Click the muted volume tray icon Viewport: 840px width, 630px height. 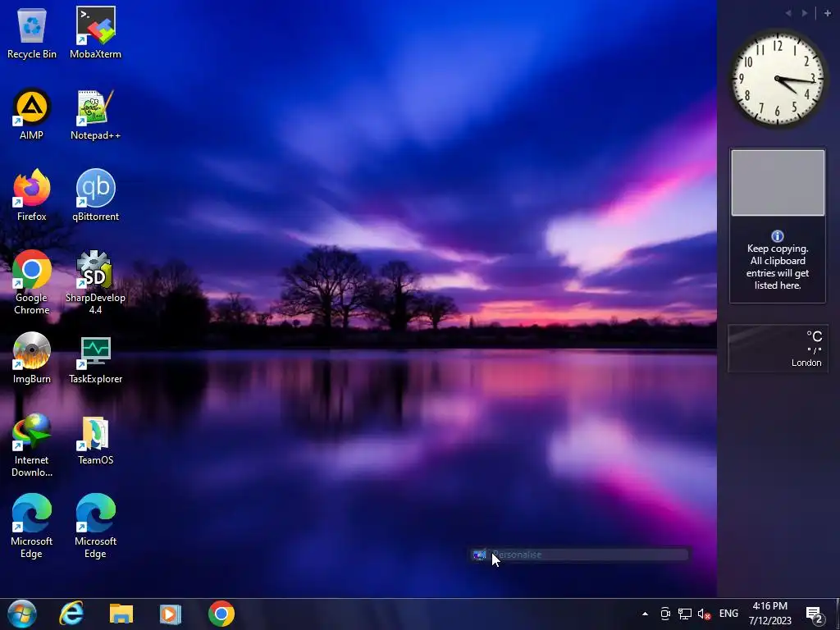704,614
